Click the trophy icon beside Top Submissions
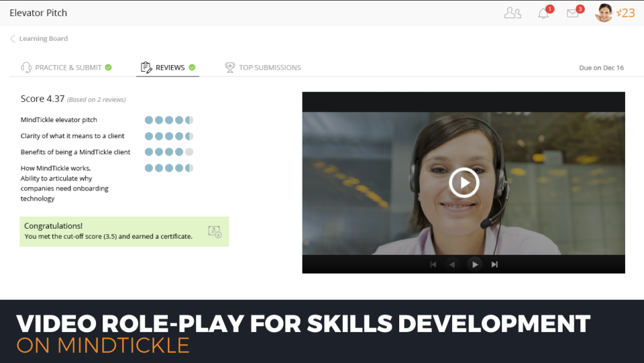644x363 pixels. click(230, 67)
